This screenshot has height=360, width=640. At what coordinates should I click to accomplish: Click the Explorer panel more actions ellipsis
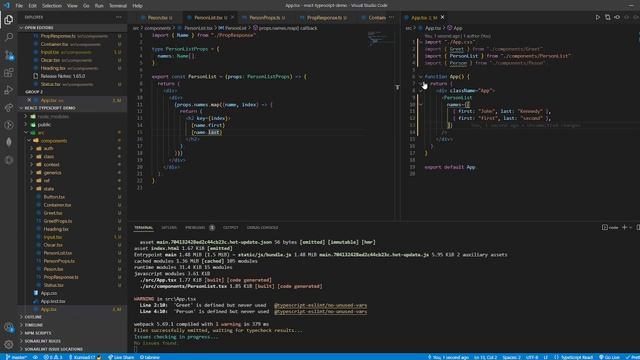click(x=119, y=17)
